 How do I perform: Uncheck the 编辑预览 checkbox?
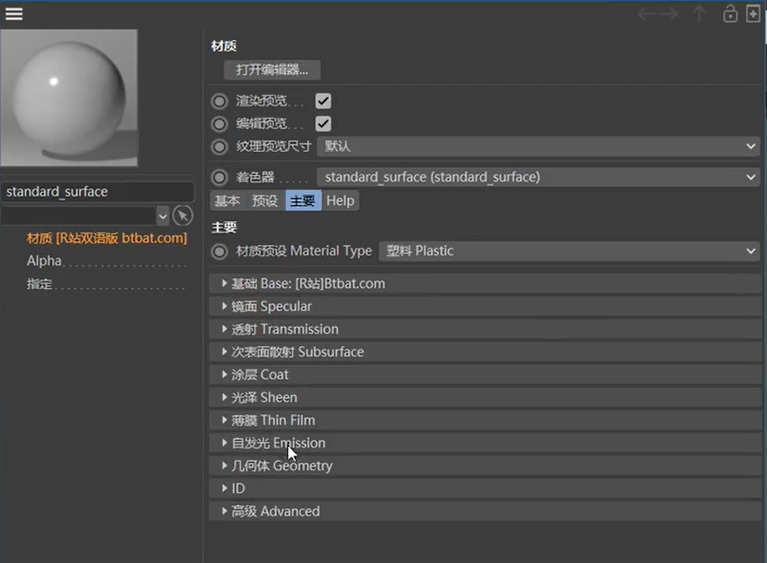(323, 123)
